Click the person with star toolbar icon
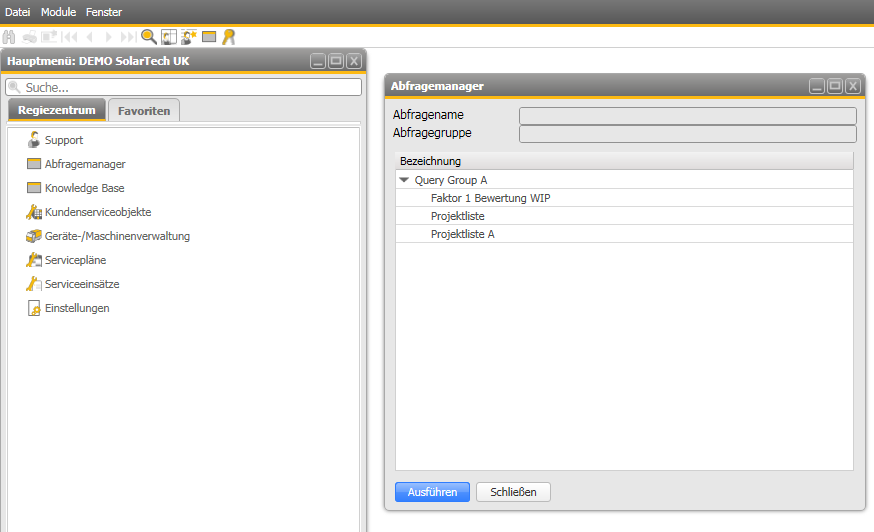The width and height of the screenshot is (874, 532). tap(189, 37)
